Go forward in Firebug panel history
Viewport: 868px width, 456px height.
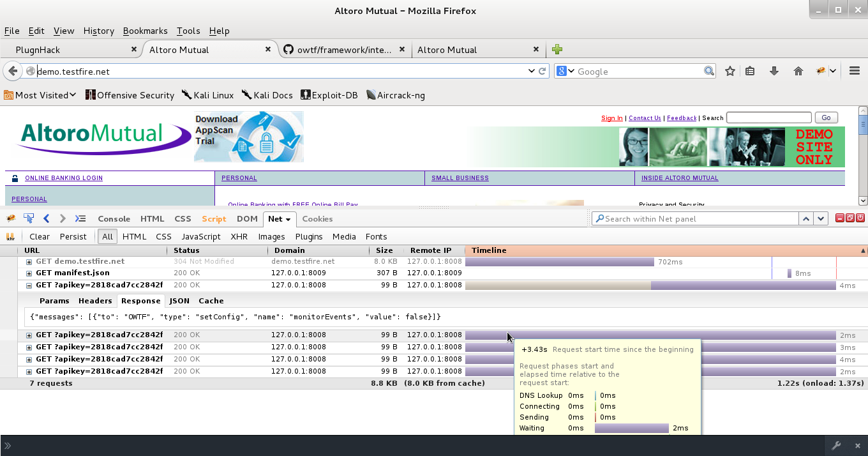63,218
